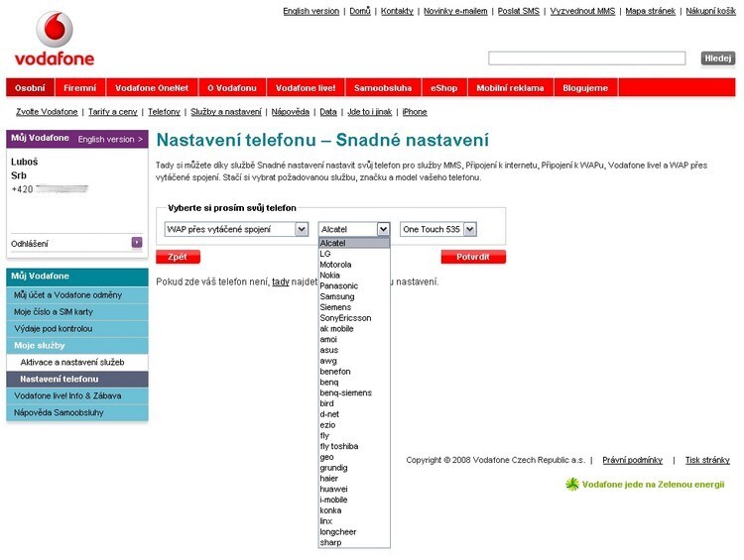744x560 pixels.
Task: Open the service type dropdown (WAP přes vytáčené spojení)
Action: point(236,230)
